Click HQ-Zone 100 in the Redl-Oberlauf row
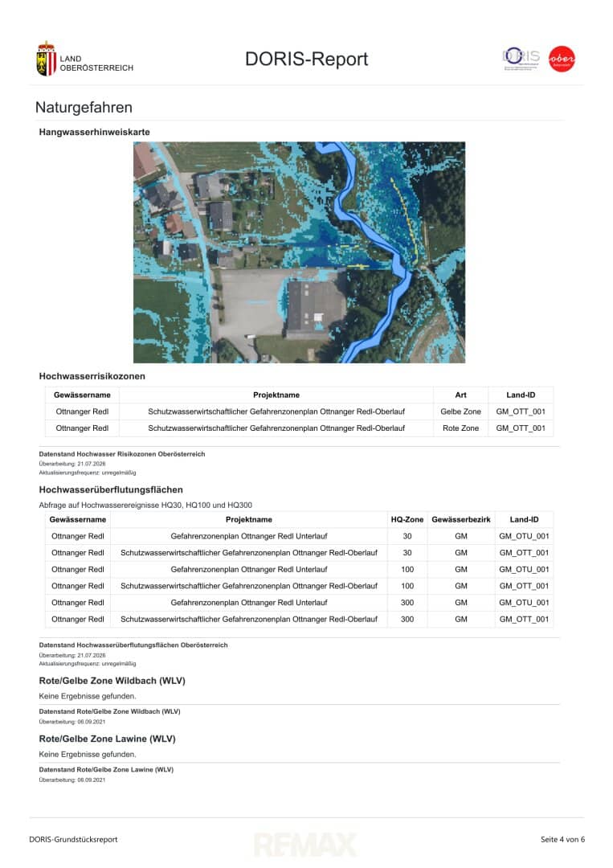 click(407, 586)
